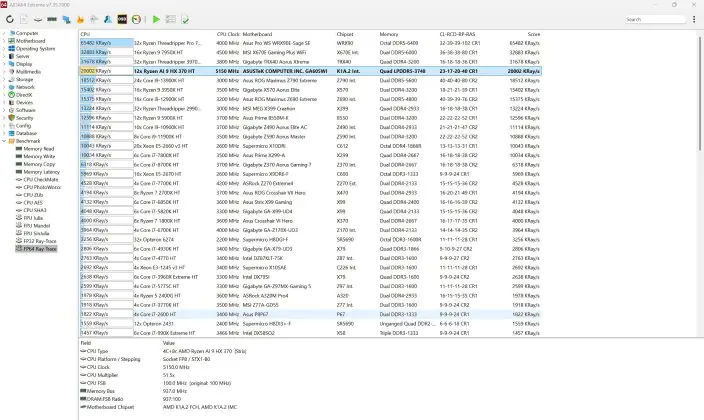Select the 65482 KRay/s result bar
The height and width of the screenshot is (420, 704).
(x=106, y=43)
